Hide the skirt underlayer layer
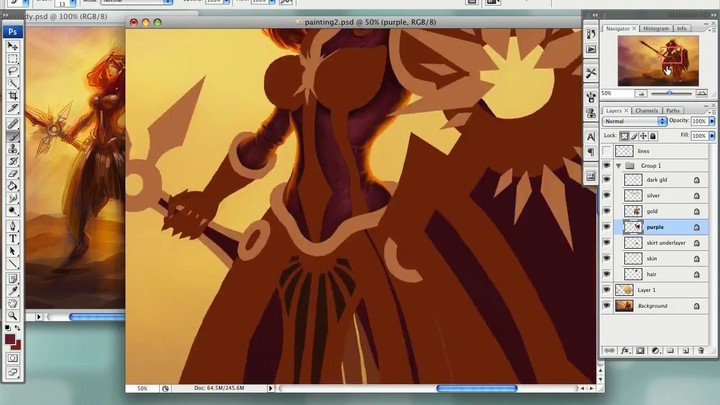Screen dimensions: 720x405 (x=607, y=242)
